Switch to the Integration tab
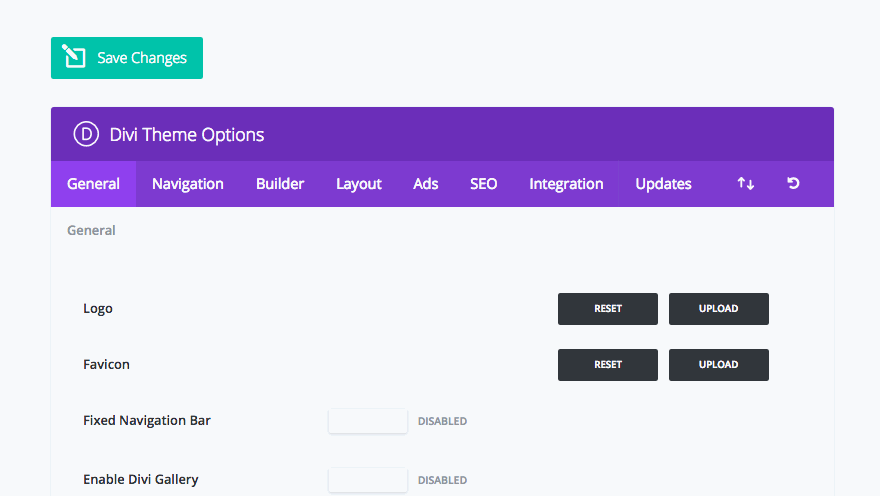The height and width of the screenshot is (496, 880). point(566,184)
